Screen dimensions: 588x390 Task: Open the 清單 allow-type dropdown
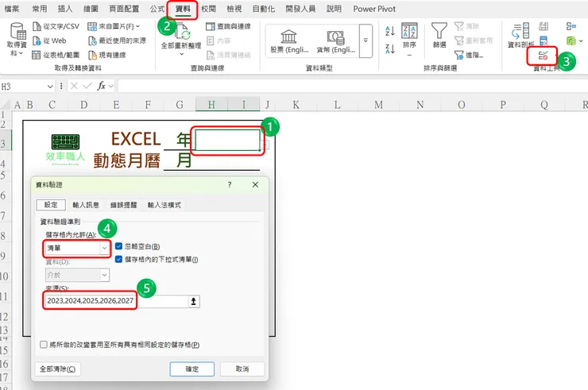click(x=104, y=248)
